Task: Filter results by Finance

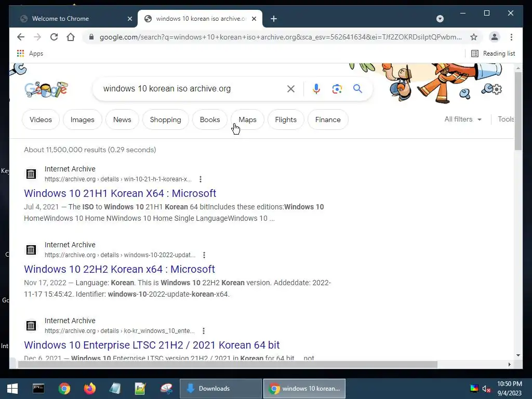Action: (328, 119)
